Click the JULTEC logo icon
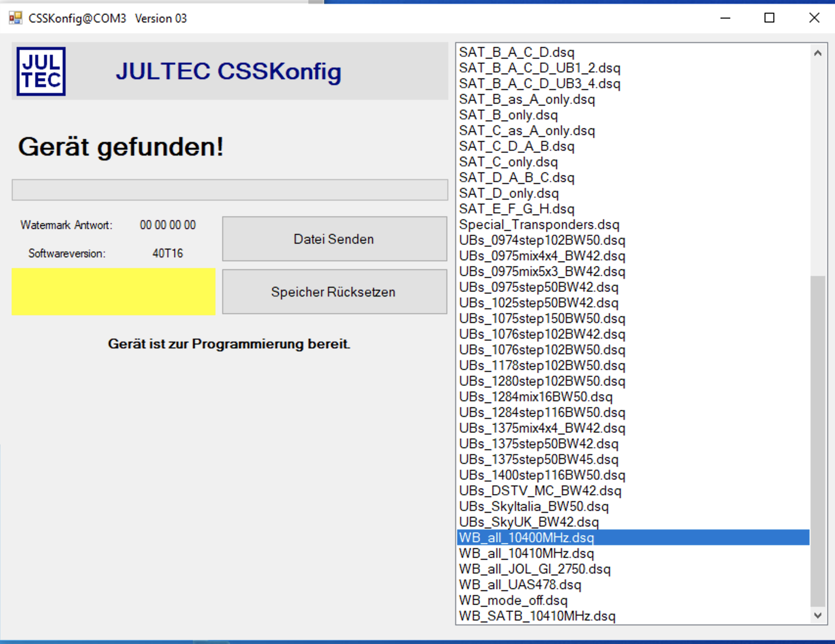Viewport: 835px width, 644px height. 41,71
